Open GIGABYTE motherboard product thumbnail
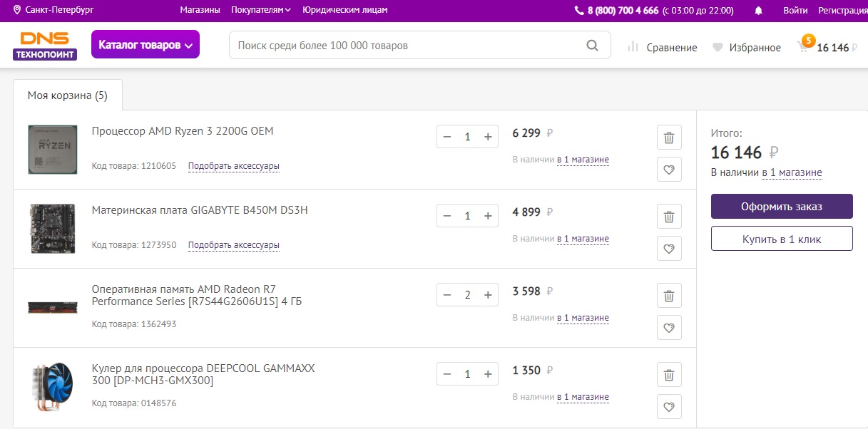Viewport: 868px width, 429px height. point(52,229)
